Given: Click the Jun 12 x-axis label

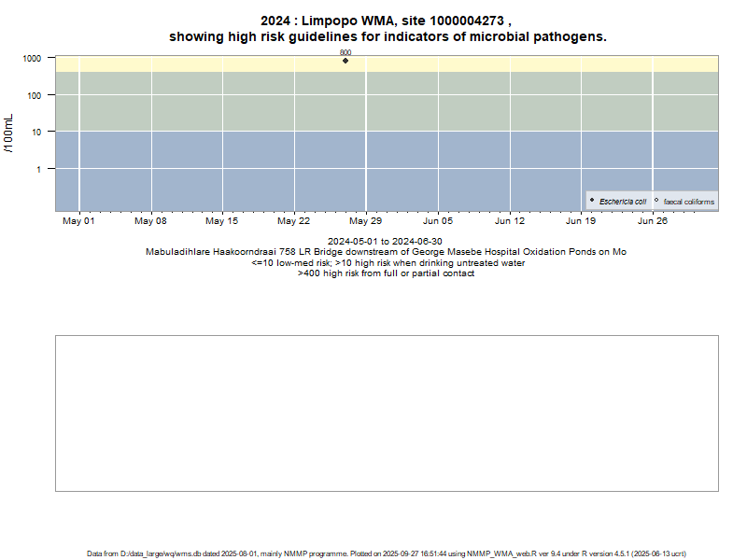Looking at the screenshot, I should pyautogui.click(x=510, y=222).
